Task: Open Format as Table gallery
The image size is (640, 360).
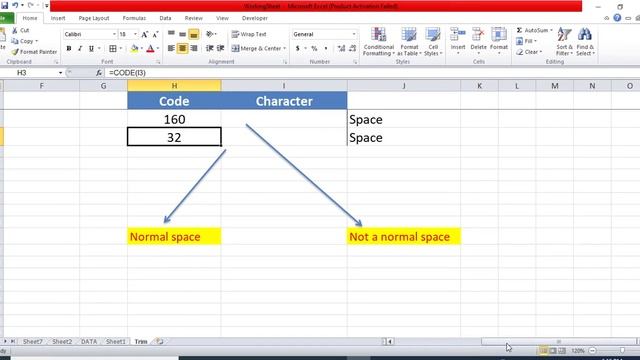Action: click(x=409, y=42)
